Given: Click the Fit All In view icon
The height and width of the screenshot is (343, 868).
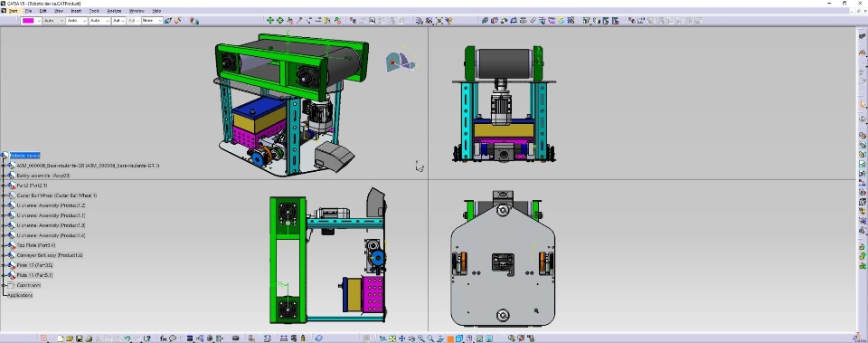Looking at the screenshot, I should [x=392, y=338].
